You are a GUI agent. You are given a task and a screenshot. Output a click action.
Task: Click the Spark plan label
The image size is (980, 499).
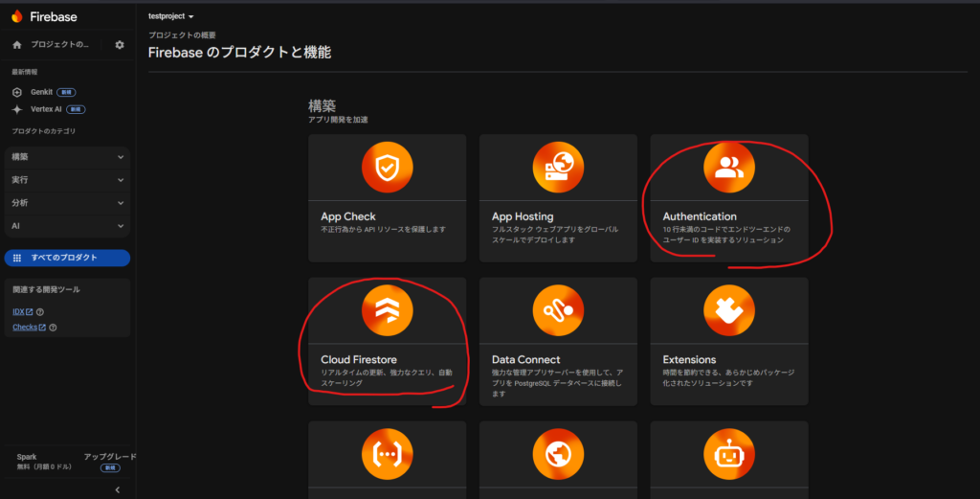pyautogui.click(x=26, y=457)
